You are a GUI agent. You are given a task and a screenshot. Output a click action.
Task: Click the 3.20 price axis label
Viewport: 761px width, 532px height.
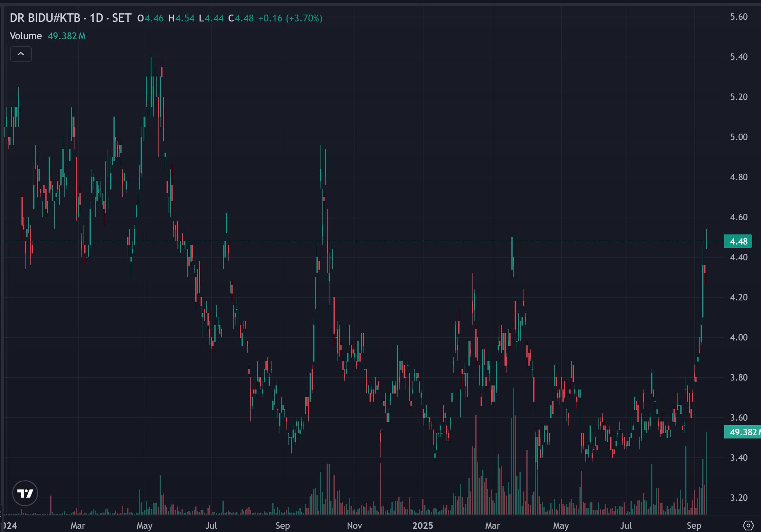(739, 498)
